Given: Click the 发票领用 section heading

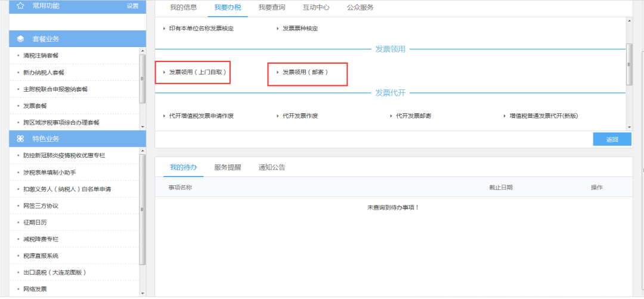Looking at the screenshot, I should pyautogui.click(x=390, y=49).
